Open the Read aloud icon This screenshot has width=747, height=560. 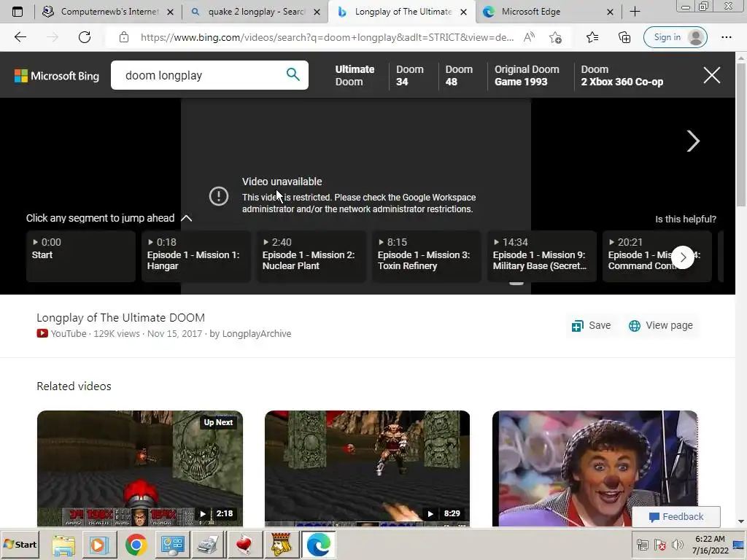point(529,37)
